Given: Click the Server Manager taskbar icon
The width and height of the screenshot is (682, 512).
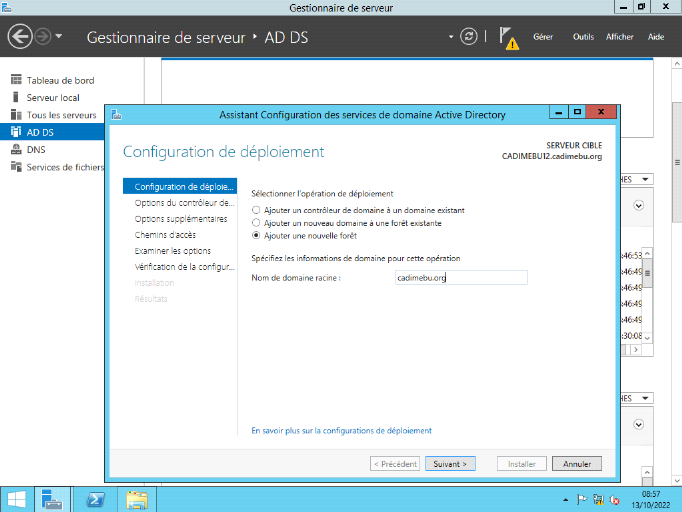Looking at the screenshot, I should (x=52, y=499).
